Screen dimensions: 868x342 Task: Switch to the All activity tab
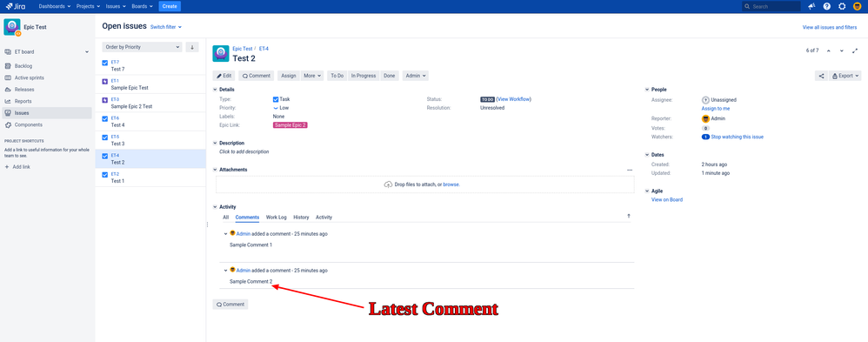tap(225, 218)
